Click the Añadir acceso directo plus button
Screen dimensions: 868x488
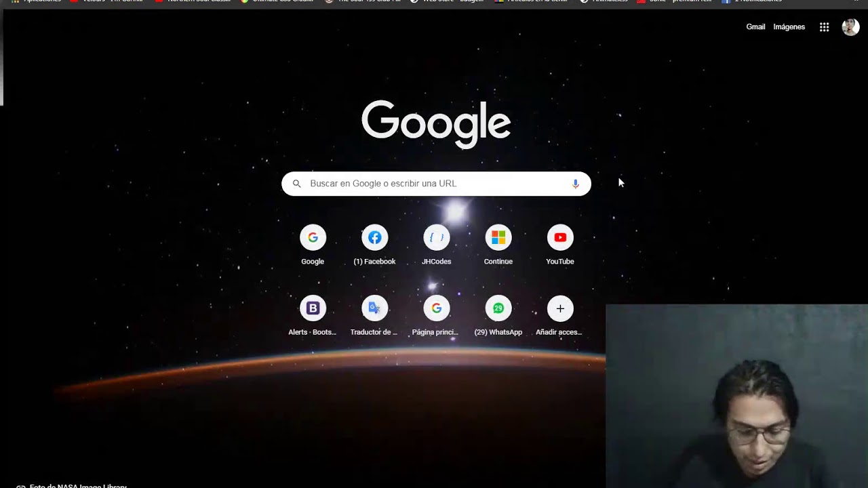coord(559,309)
